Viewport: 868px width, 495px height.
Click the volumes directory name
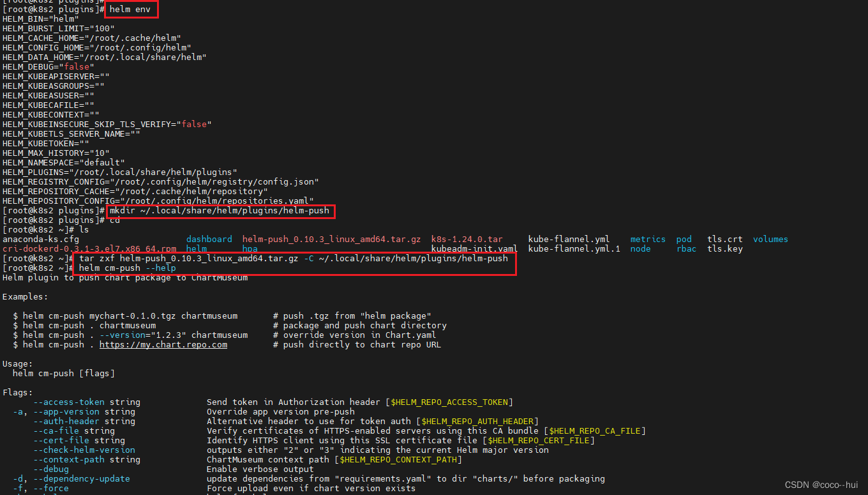(770, 240)
